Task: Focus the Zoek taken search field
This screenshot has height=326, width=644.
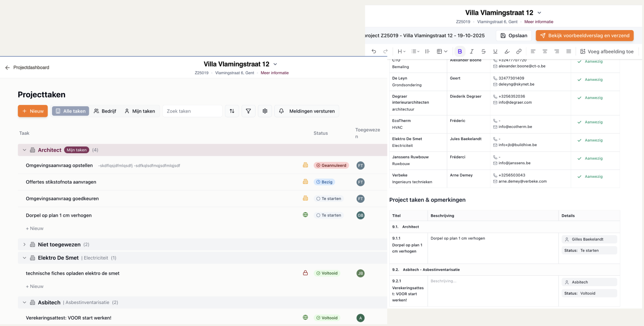Action: coord(193,111)
